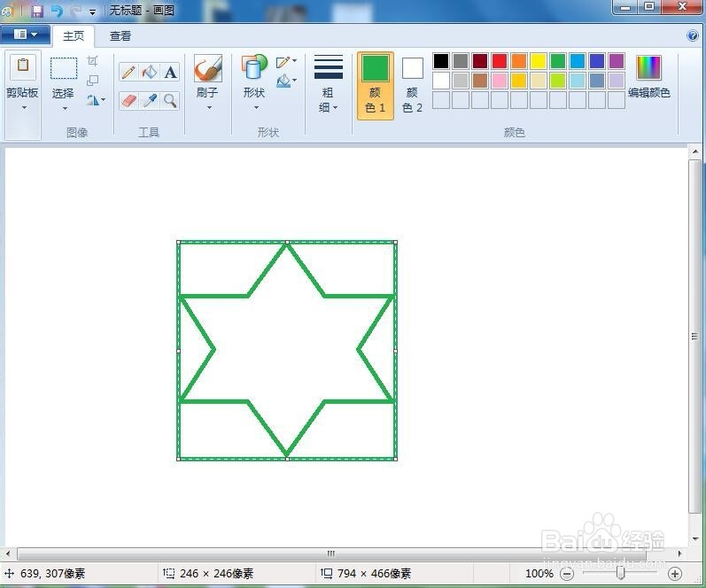Pick the orange color swatch
The image size is (706, 588).
pyautogui.click(x=519, y=61)
